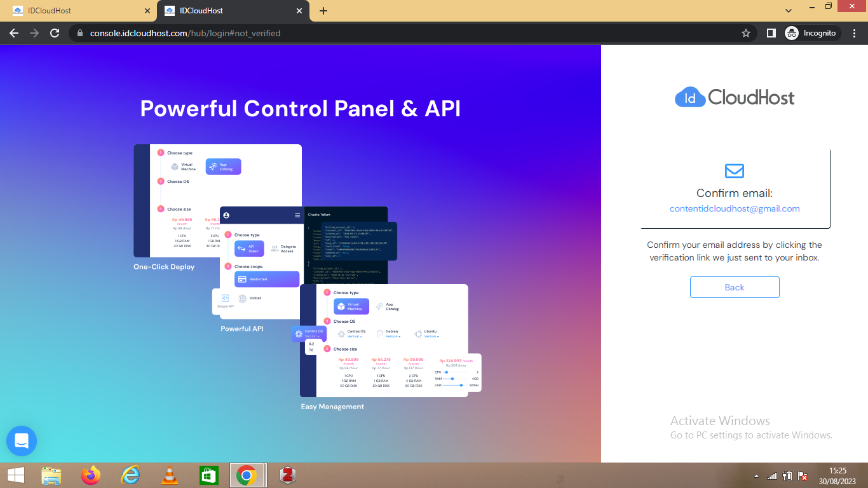The image size is (868, 488).
Task: Select the active second IDCloudHost tab
Action: (229, 11)
